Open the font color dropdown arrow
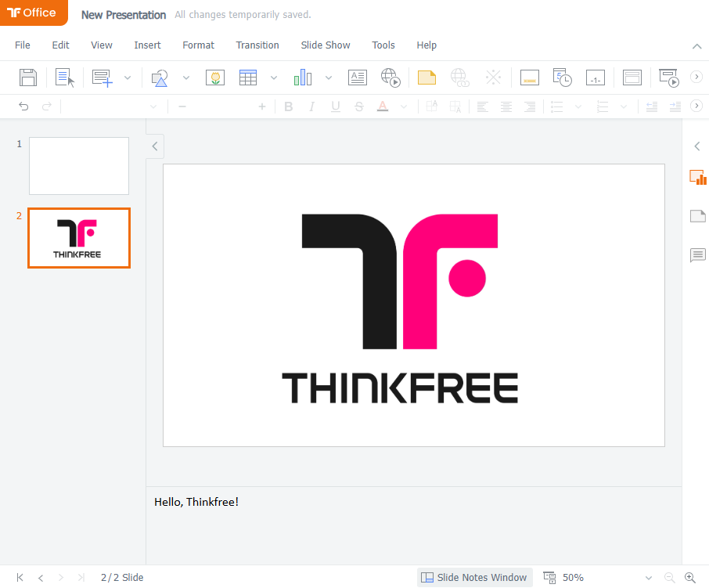The height and width of the screenshot is (588, 709). click(x=404, y=106)
